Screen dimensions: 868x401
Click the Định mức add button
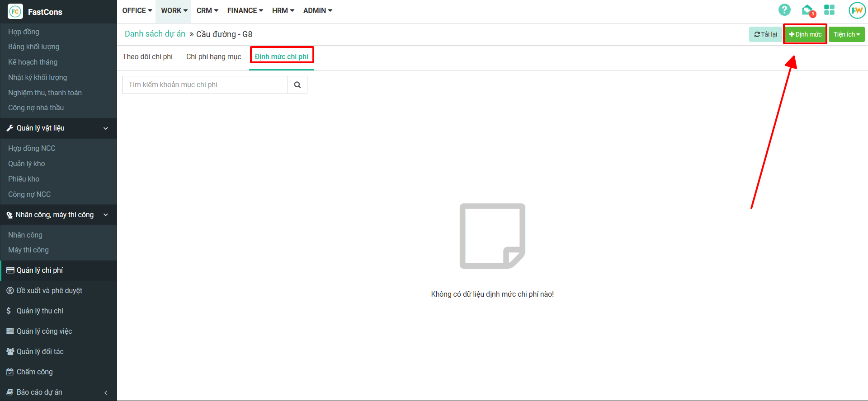coord(805,34)
